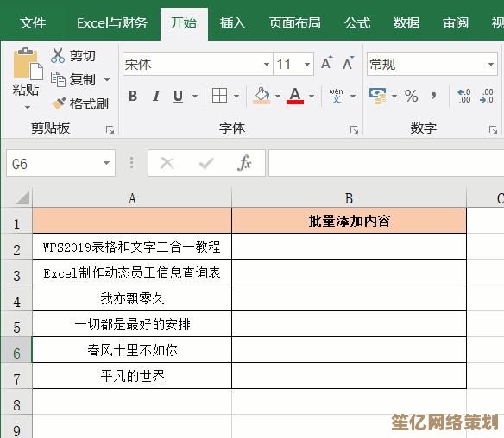Open underline style dropdown arrow
The image size is (504, 438).
195,96
